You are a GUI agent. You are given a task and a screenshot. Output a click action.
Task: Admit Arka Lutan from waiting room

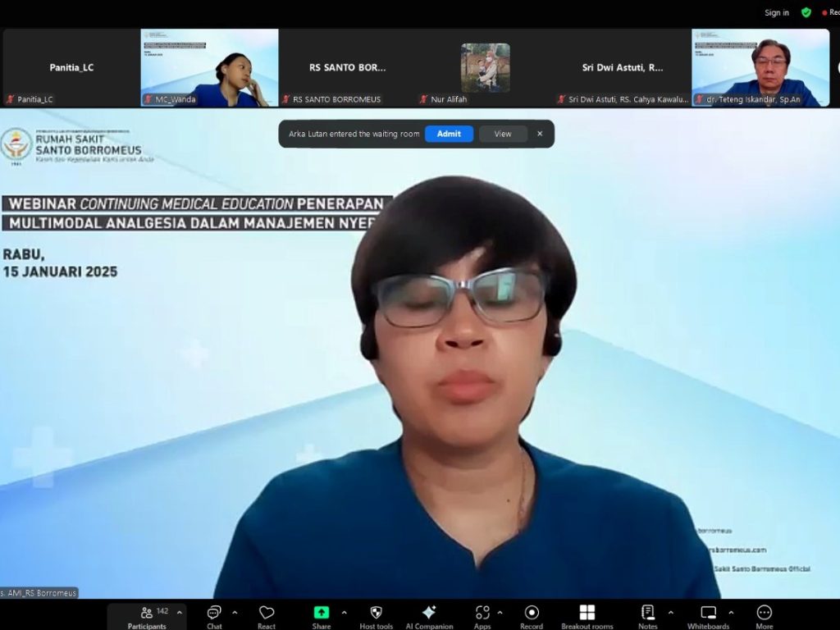(x=449, y=134)
